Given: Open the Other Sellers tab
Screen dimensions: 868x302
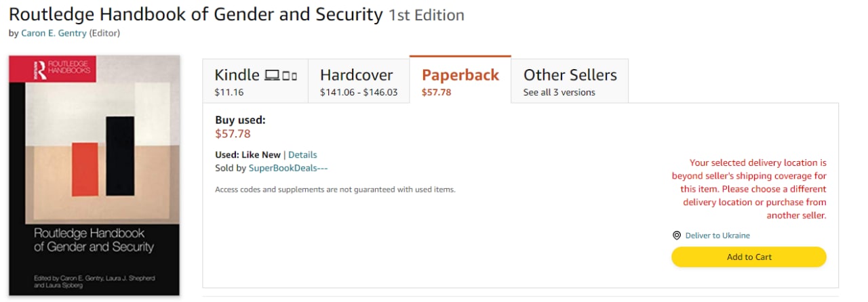Looking at the screenshot, I should [x=570, y=81].
